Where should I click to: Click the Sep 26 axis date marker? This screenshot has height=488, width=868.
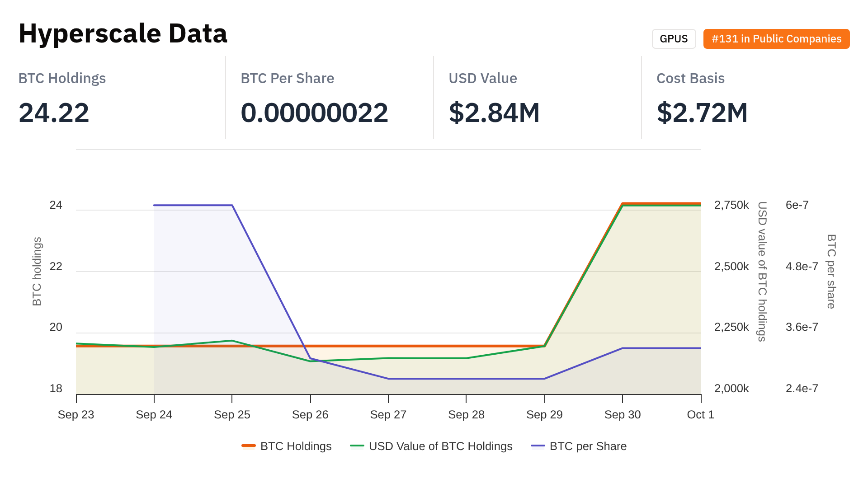(x=310, y=415)
